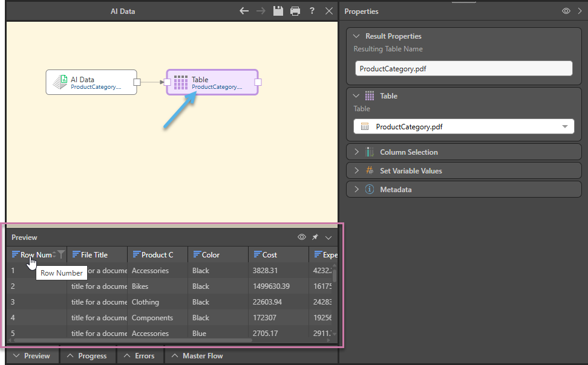
Task: Click the save disk icon
Action: click(278, 11)
